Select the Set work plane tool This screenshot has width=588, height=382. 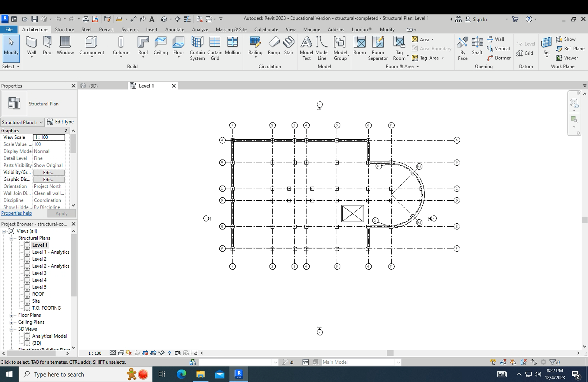tap(547, 47)
